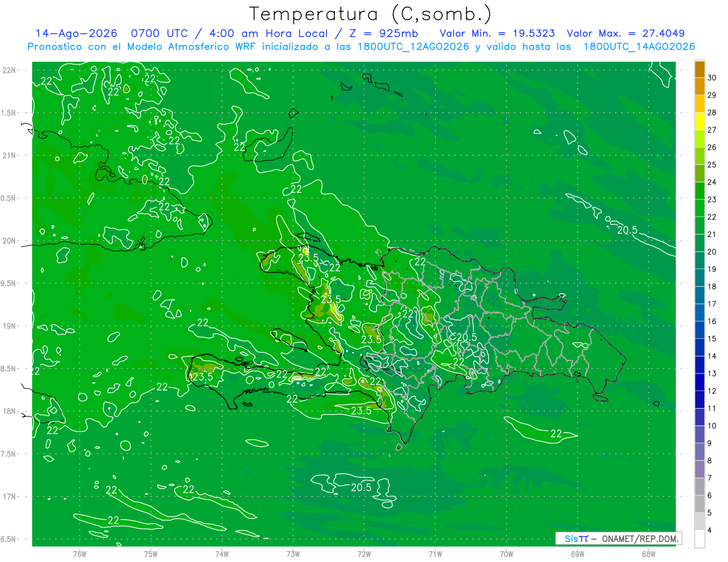Screen dimensions: 728x562
Task: Click the legend value "28"
Action: (x=713, y=113)
